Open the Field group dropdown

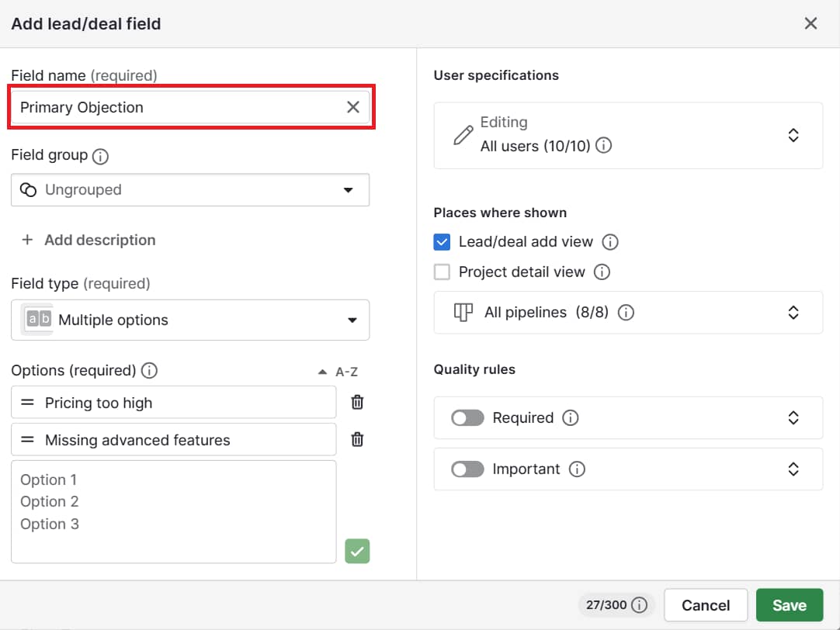[x=189, y=189]
